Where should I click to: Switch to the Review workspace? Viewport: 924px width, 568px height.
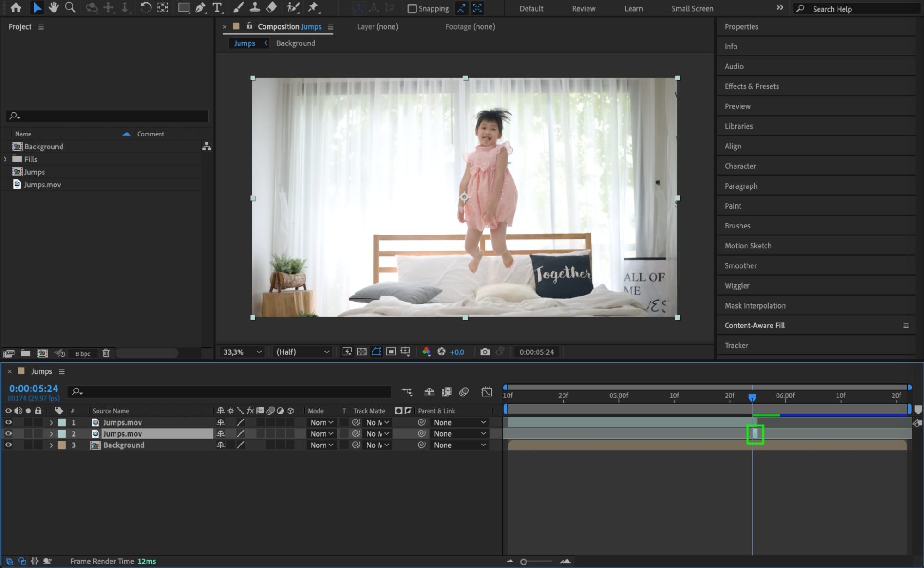[583, 9]
